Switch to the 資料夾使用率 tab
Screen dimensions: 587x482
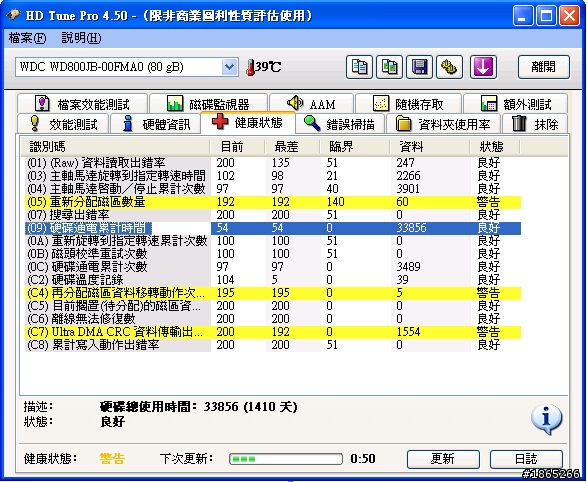click(443, 123)
